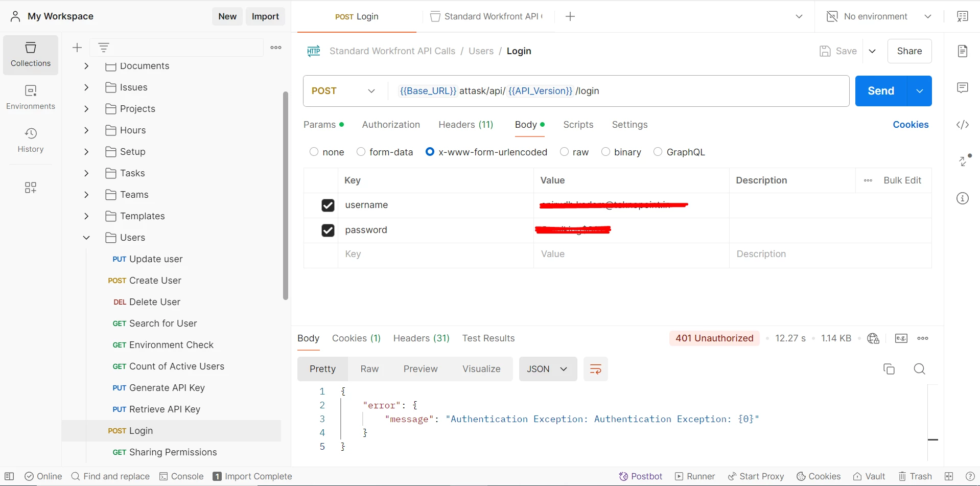The height and width of the screenshot is (486, 980).
Task: Open key-value table three-dot column options
Action: (x=868, y=180)
